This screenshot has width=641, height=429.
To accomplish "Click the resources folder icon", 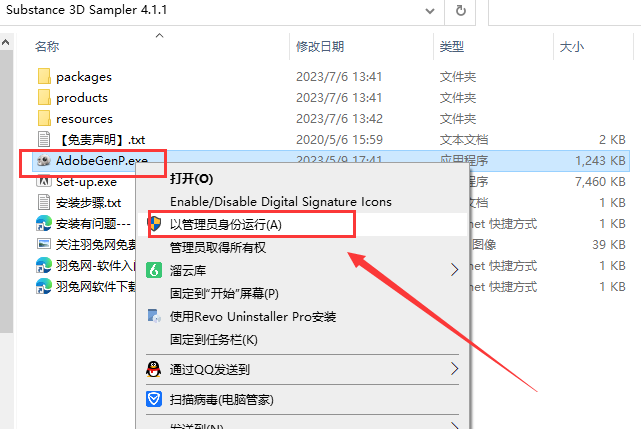I will 44,118.
